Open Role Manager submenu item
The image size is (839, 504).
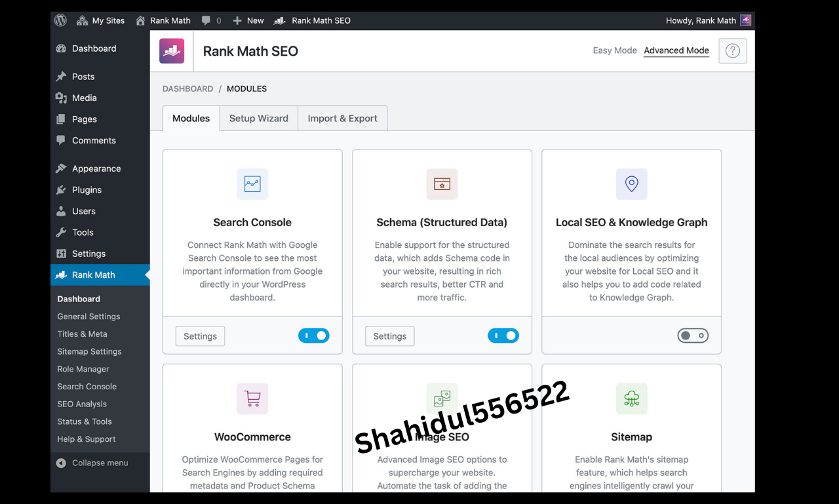83,369
